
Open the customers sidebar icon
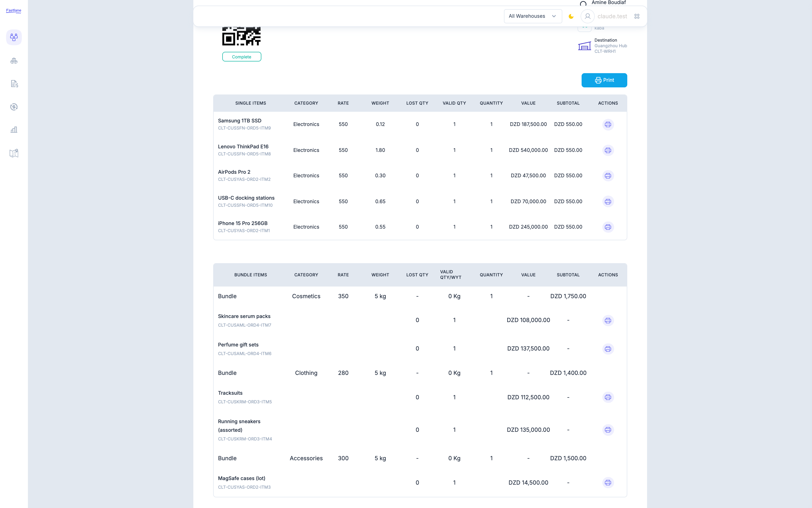point(14,37)
